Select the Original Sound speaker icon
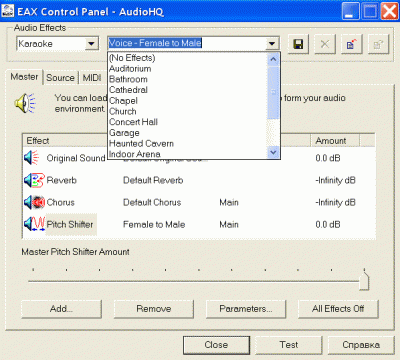 32,158
